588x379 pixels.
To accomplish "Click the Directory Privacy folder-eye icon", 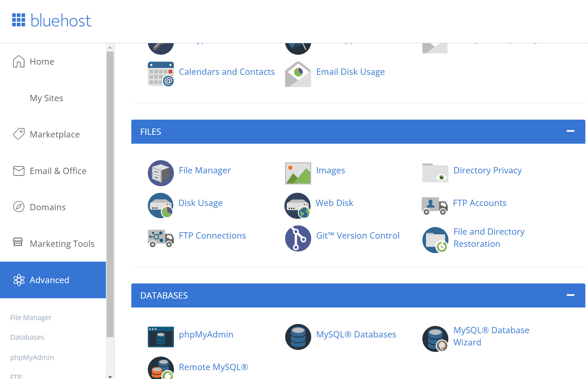I will (x=435, y=173).
